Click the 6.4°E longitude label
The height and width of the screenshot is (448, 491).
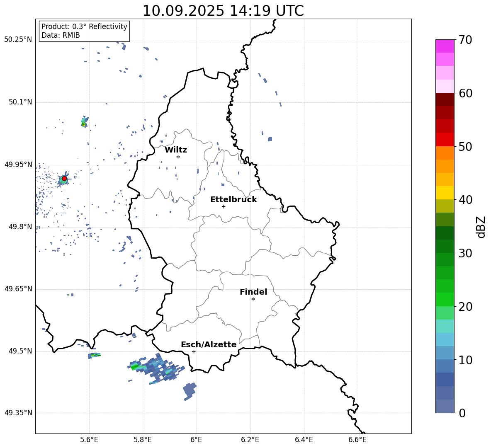tap(304, 440)
